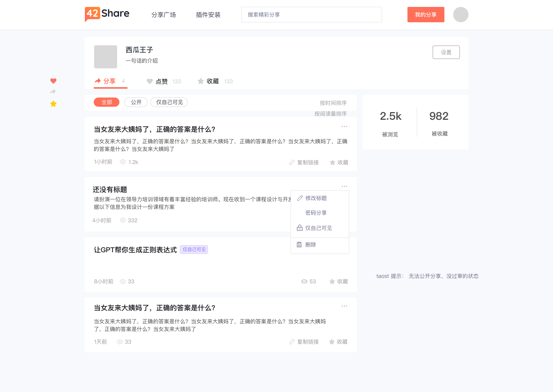
Task: Click the 设置 button
Action: point(446,52)
